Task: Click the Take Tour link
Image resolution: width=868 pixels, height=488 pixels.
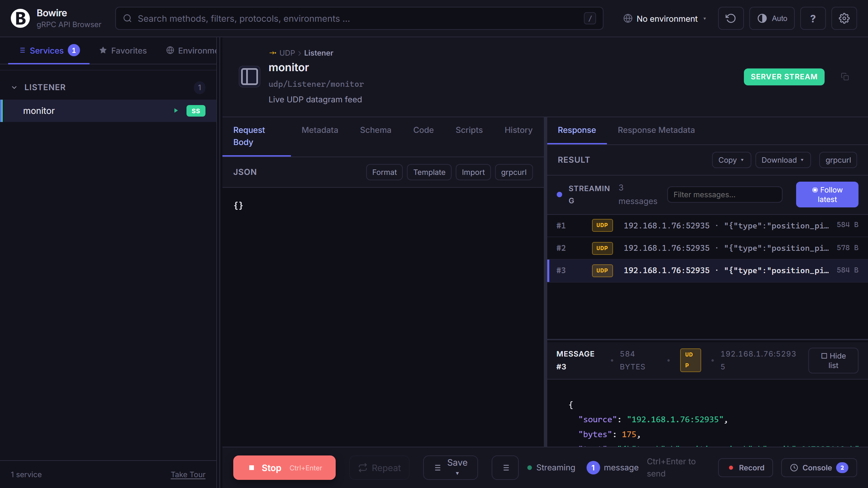Action: tap(188, 474)
